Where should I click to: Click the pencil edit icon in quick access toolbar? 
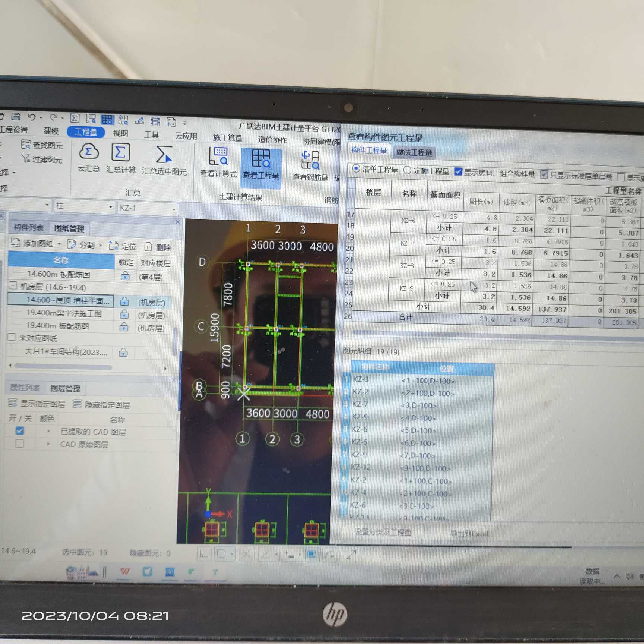pyautogui.click(x=139, y=120)
